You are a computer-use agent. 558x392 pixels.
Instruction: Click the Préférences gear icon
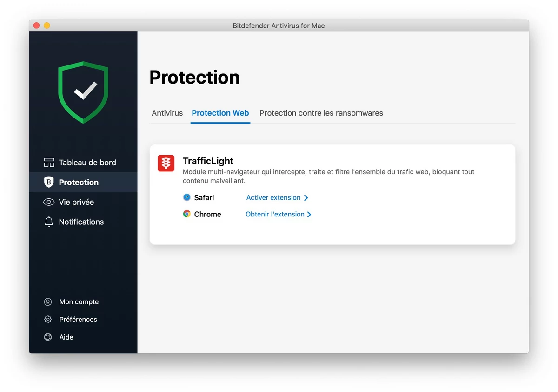[48, 320]
